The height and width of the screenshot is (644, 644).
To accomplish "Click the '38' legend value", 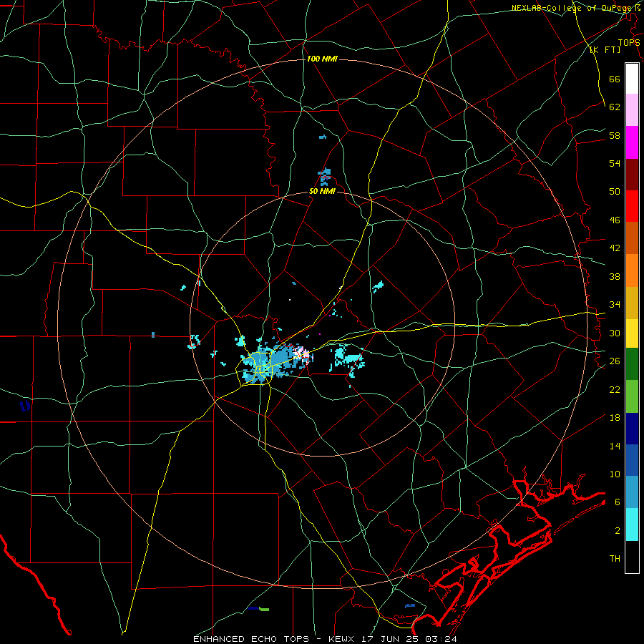I will (x=615, y=276).
